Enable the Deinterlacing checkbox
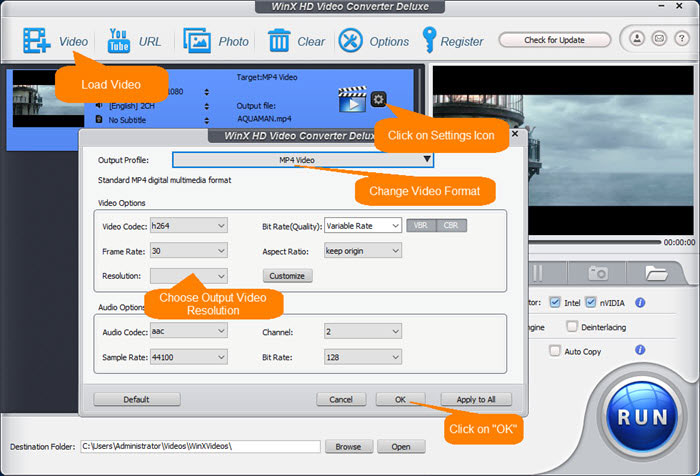700x476 pixels. (572, 326)
